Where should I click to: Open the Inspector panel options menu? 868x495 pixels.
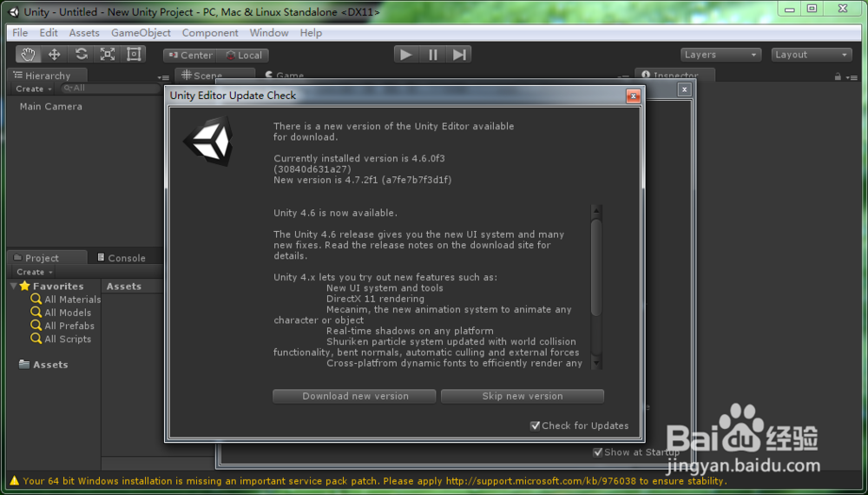pos(853,77)
